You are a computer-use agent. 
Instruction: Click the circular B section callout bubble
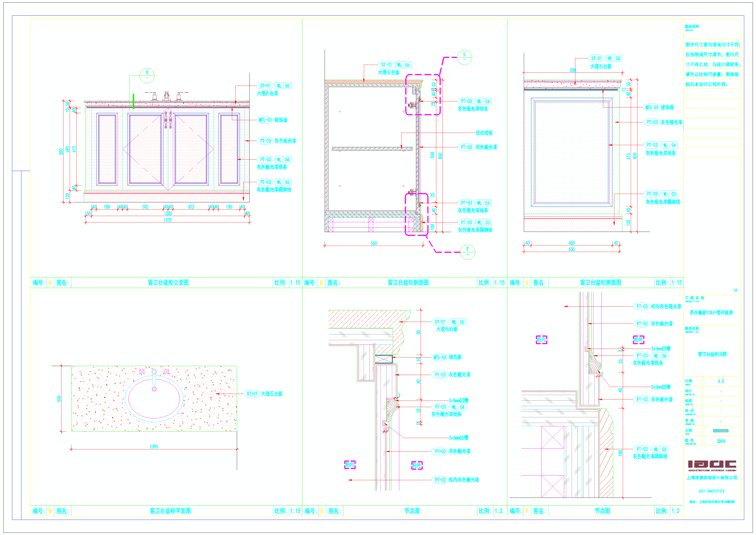(147, 75)
